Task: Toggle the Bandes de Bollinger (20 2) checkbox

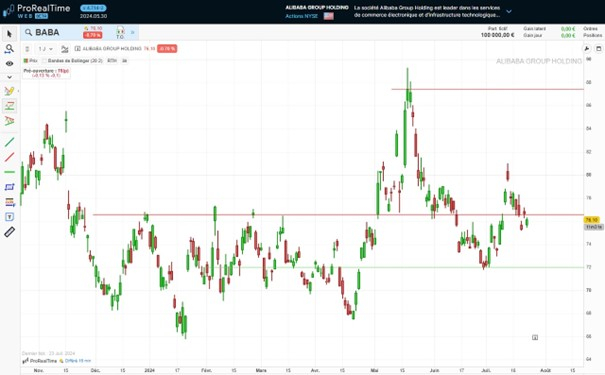Action: click(x=44, y=61)
